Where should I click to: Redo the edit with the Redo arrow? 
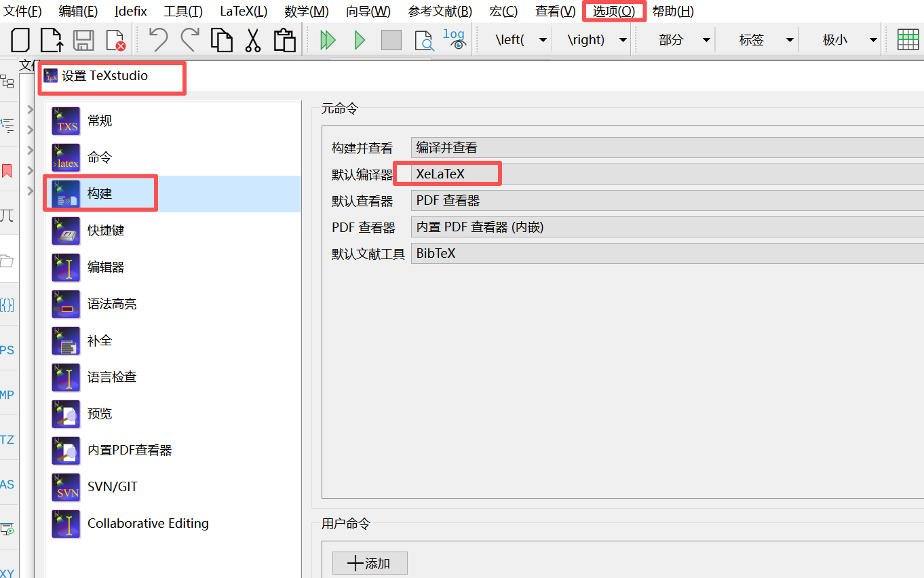pos(190,40)
